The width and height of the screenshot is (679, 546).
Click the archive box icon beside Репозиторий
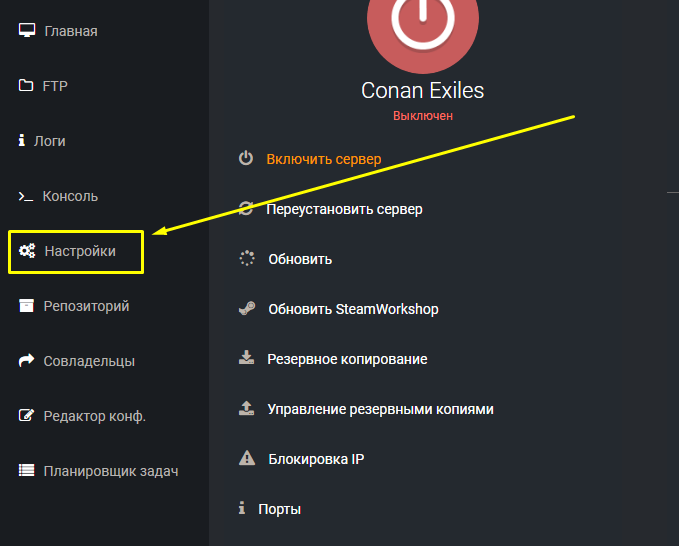click(27, 306)
